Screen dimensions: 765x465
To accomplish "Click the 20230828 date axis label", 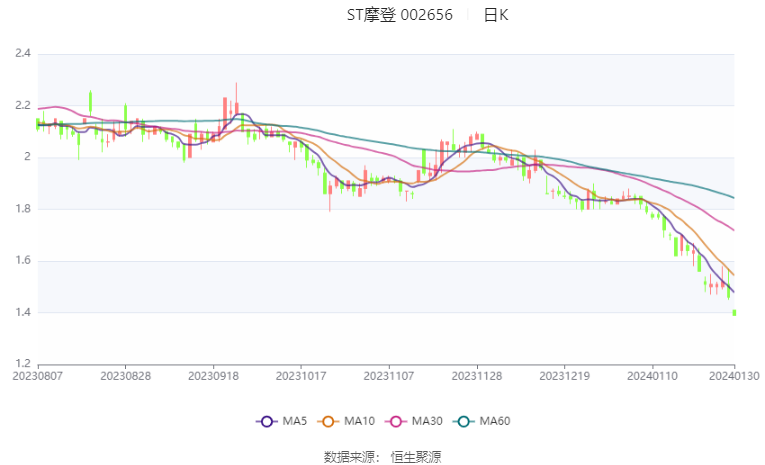I will [125, 376].
